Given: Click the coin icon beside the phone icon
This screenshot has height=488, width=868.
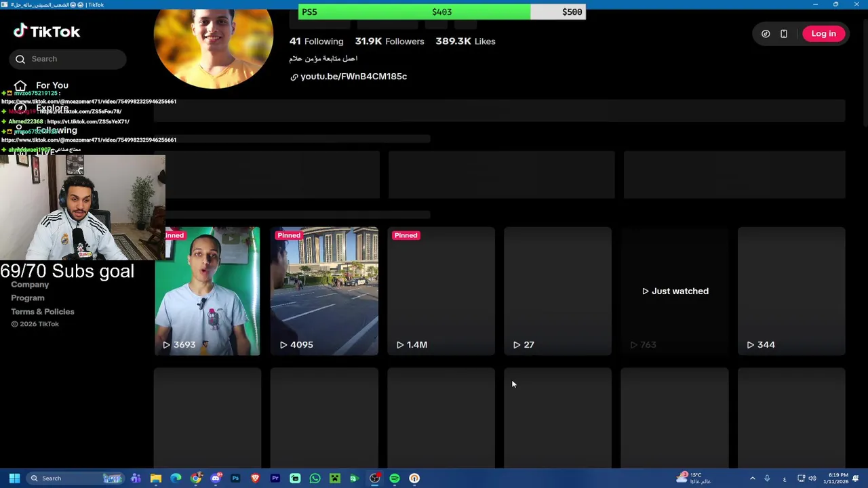Looking at the screenshot, I should [766, 34].
